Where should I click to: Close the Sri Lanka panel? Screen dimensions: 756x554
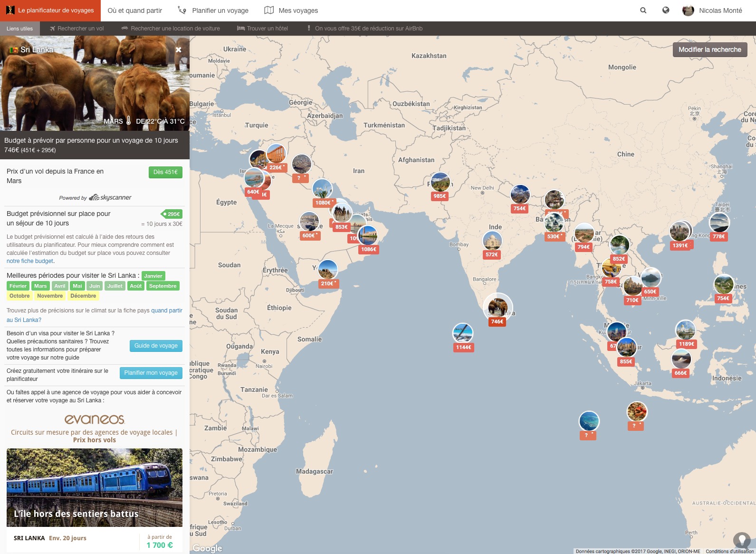(x=178, y=49)
